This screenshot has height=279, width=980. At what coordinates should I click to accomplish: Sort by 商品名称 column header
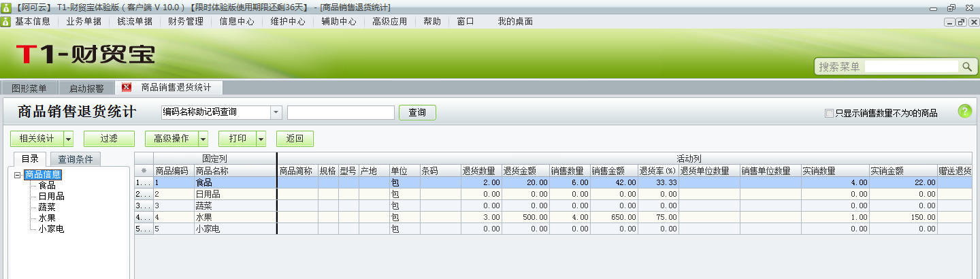235,171
